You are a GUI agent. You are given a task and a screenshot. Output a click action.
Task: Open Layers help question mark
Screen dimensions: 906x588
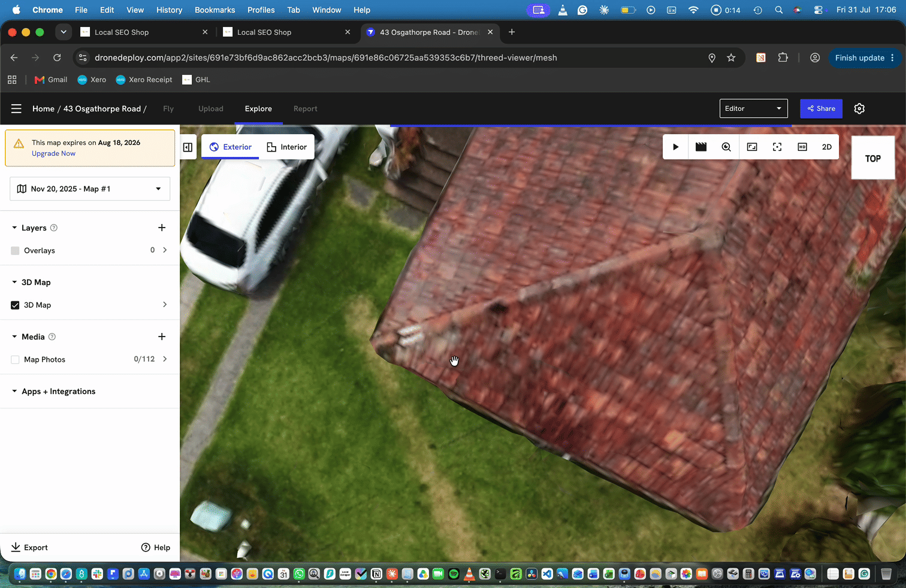pos(54,228)
